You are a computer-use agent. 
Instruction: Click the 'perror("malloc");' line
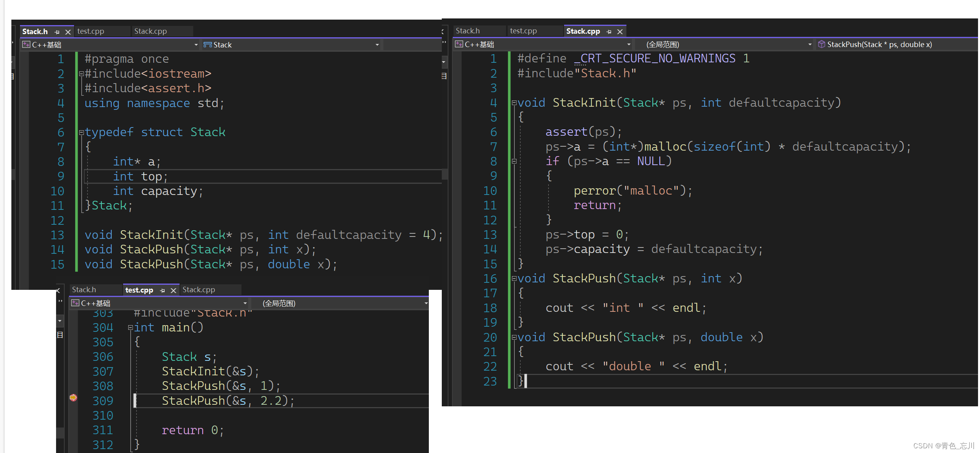633,191
